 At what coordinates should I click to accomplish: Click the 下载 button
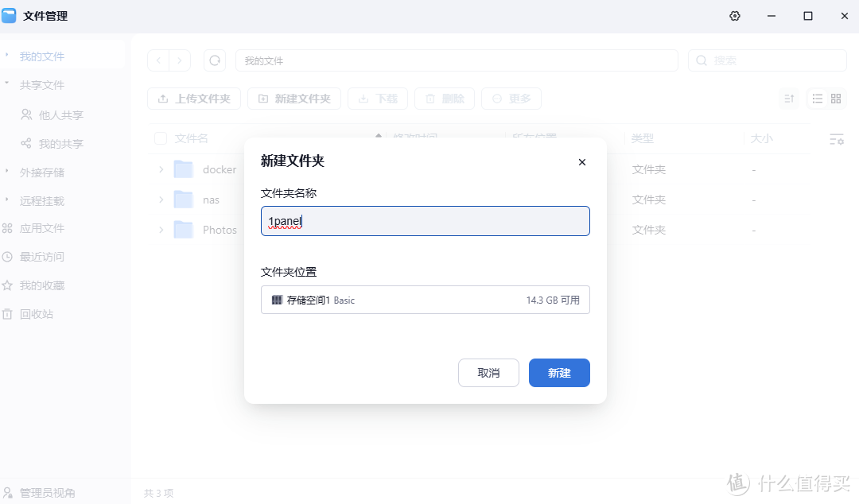(378, 99)
